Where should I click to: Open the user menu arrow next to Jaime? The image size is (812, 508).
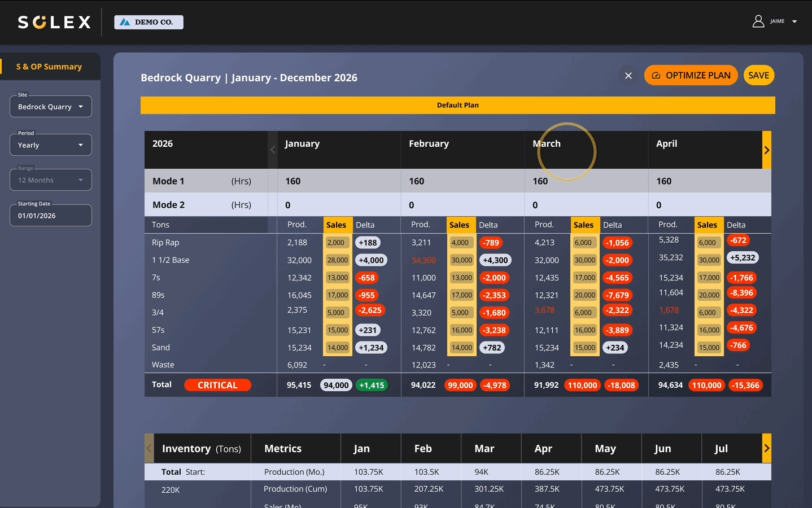tap(794, 21)
